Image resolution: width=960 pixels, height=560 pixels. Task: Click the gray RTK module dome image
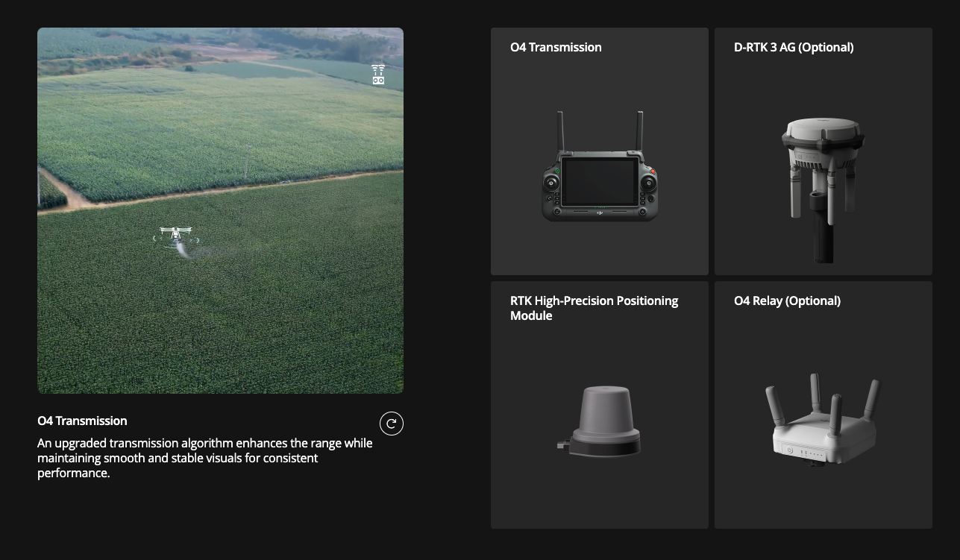click(600, 421)
